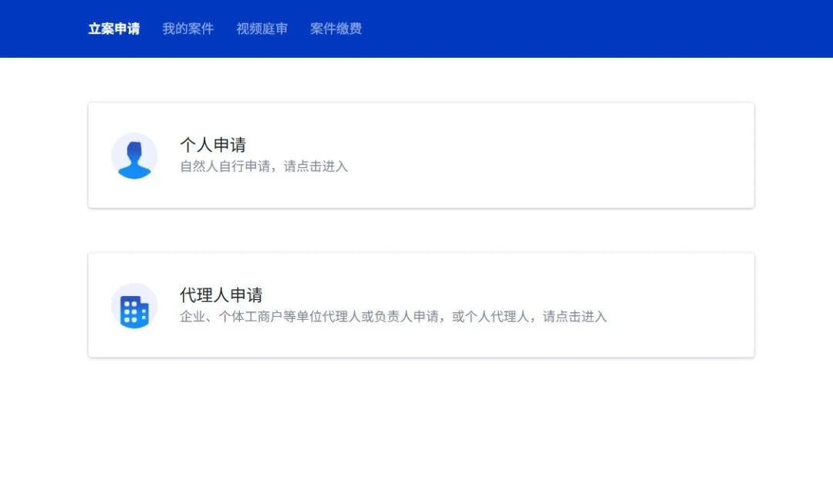Select the 代理人申请 heading

click(221, 294)
